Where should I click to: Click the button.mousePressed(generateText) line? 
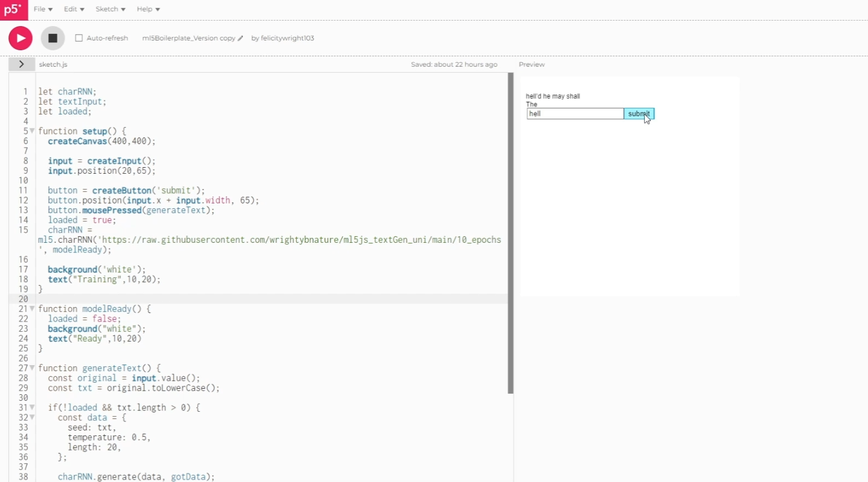(x=131, y=210)
